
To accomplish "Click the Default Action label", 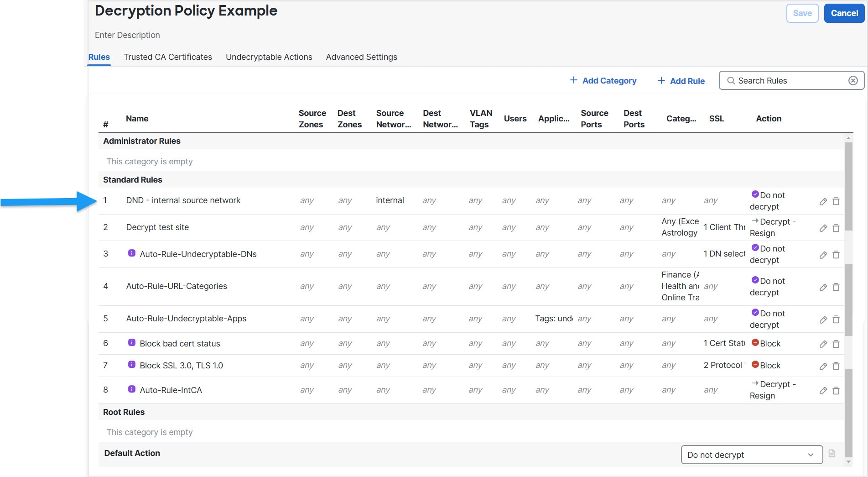I will pyautogui.click(x=132, y=453).
